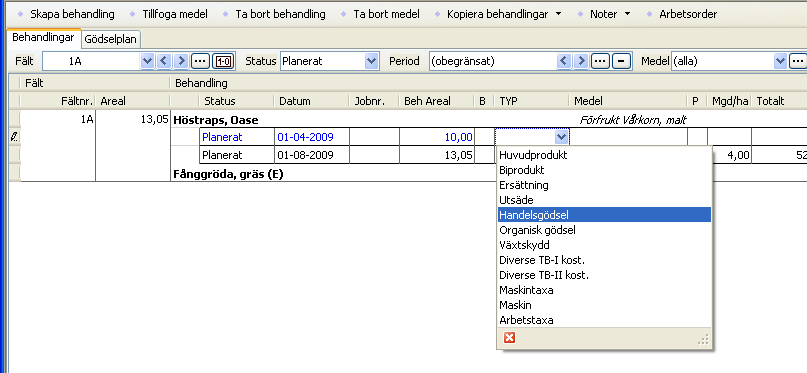Open field browse ellipsis button
Viewport: 807px width, 373px height.
click(x=200, y=61)
